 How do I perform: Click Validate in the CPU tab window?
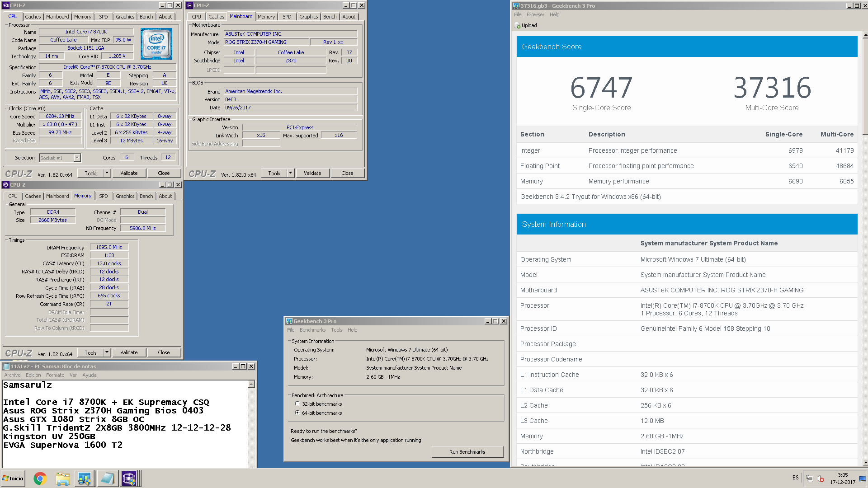129,173
